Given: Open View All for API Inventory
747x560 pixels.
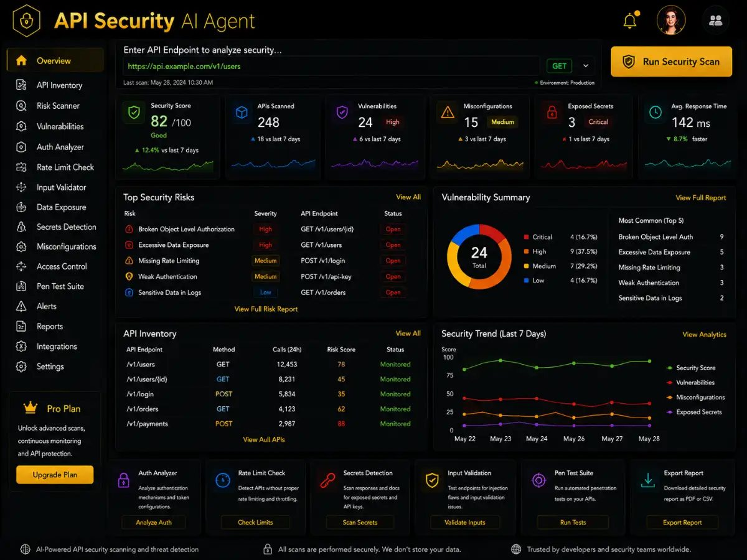Looking at the screenshot, I should coord(408,334).
